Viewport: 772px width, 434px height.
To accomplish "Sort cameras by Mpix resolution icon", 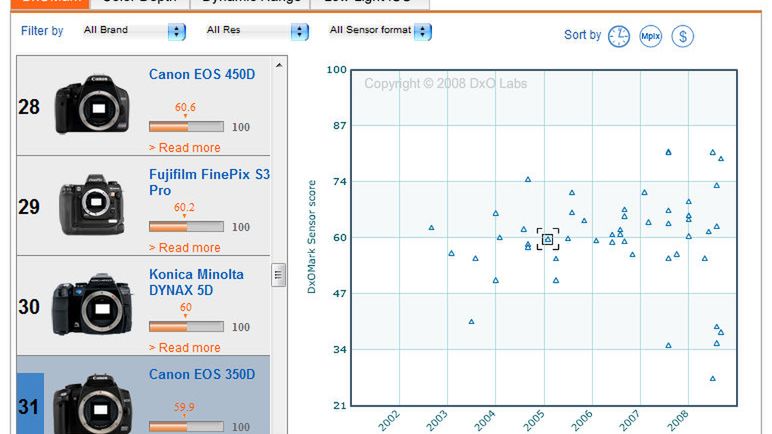I will tap(650, 36).
